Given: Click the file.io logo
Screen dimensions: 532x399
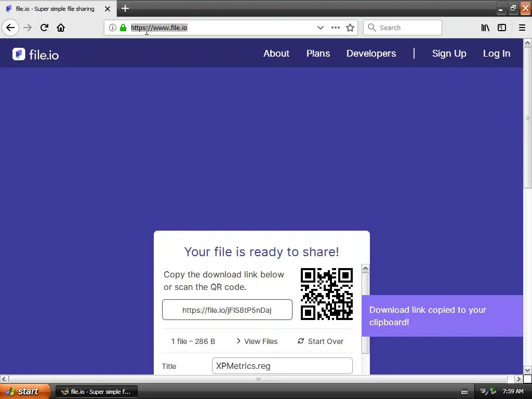Looking at the screenshot, I should (x=36, y=54).
